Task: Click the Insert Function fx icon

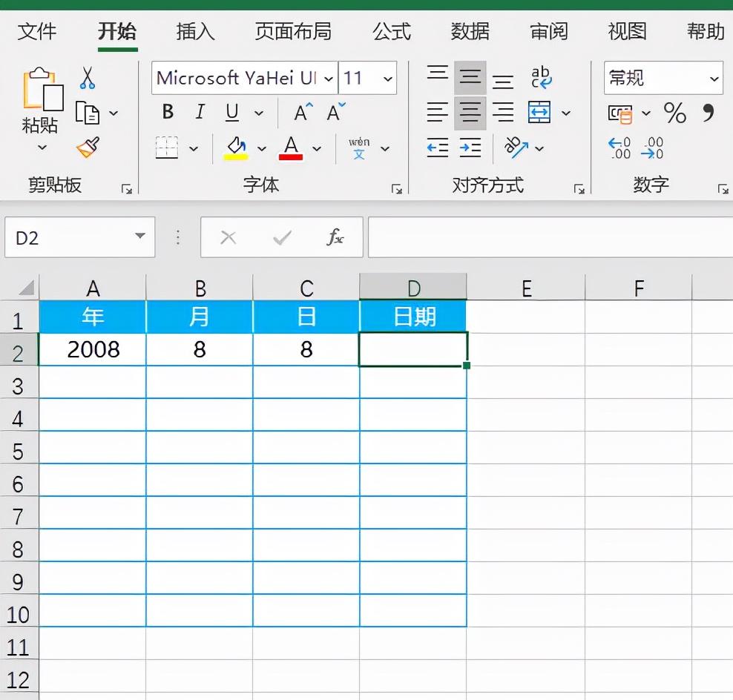Action: pyautogui.click(x=335, y=237)
